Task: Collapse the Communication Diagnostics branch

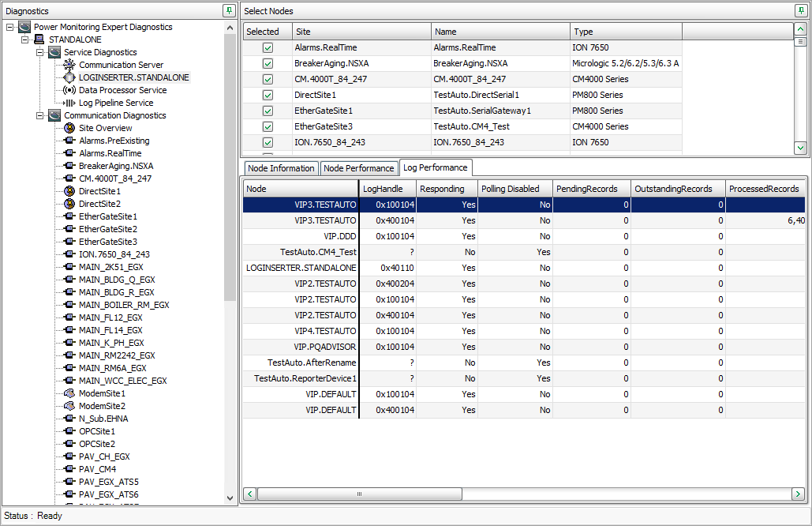Action: [40, 115]
